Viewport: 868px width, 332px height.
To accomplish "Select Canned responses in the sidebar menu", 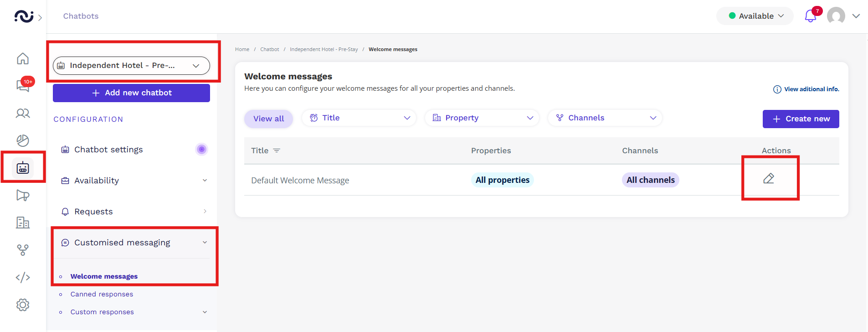I will tap(102, 294).
